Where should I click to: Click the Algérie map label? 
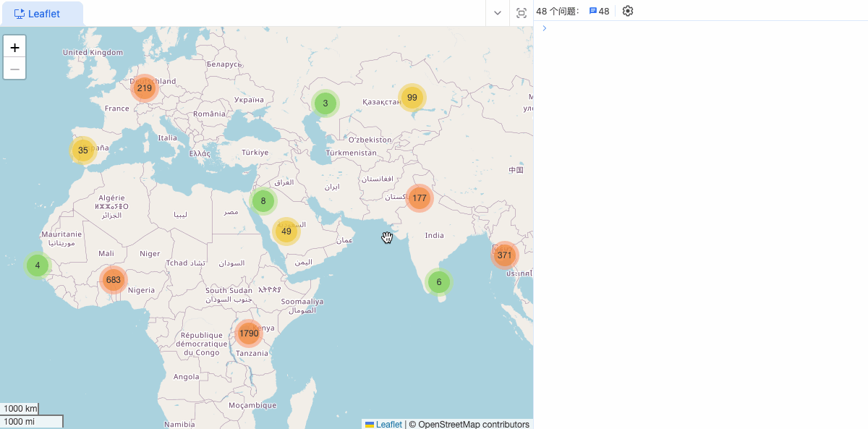click(111, 197)
